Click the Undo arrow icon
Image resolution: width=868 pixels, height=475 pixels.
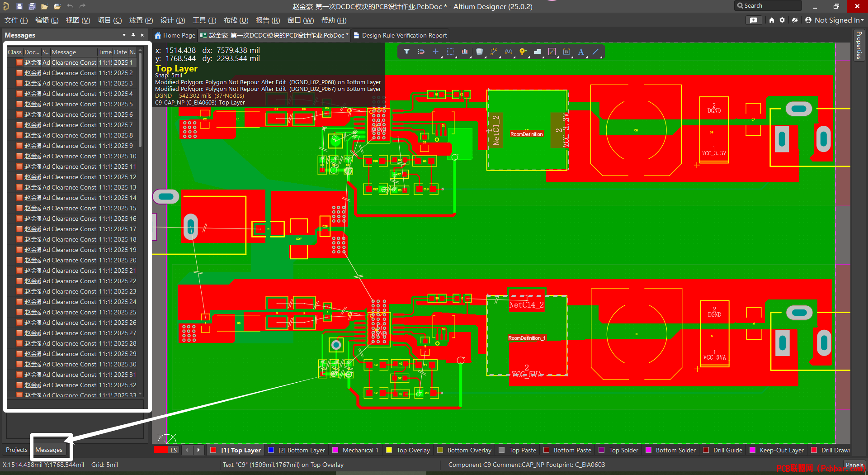click(70, 6)
